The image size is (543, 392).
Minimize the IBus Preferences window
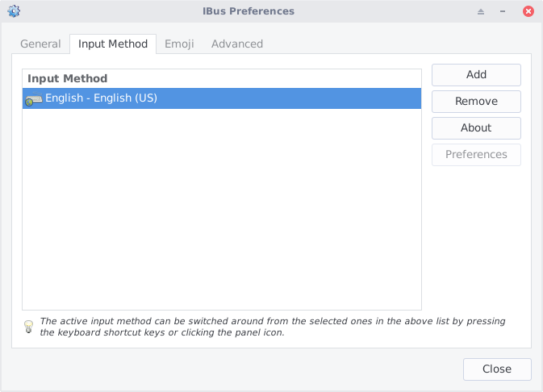click(503, 11)
